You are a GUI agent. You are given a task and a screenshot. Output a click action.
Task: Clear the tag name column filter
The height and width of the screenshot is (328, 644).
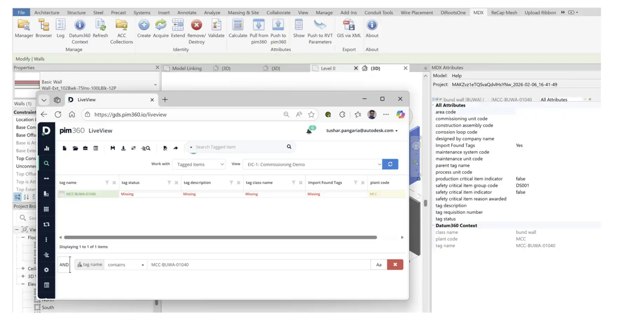pos(114,182)
